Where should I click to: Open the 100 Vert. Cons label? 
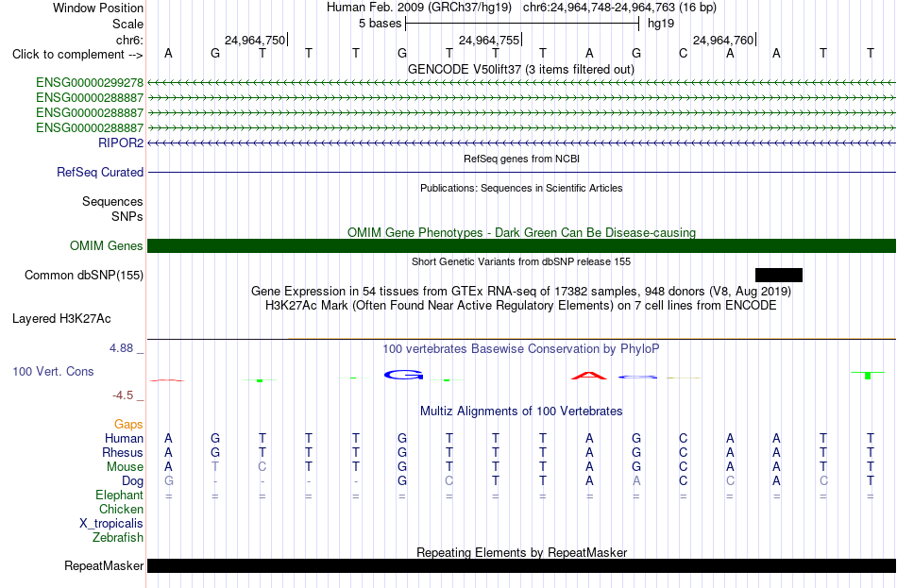click(x=53, y=372)
